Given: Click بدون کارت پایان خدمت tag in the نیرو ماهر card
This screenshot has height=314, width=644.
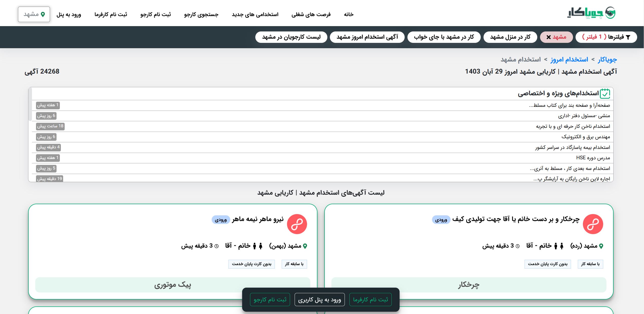Looking at the screenshot, I should (x=252, y=264).
